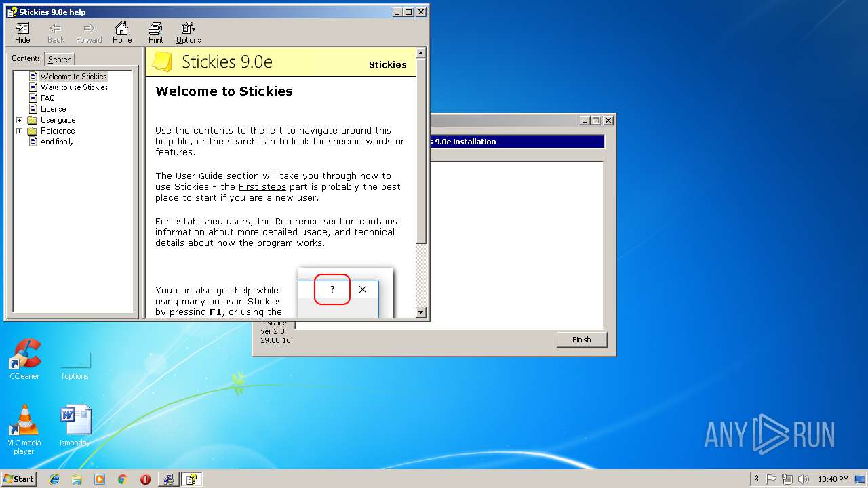Open Windows Explorer from taskbar

pyautogui.click(x=77, y=479)
